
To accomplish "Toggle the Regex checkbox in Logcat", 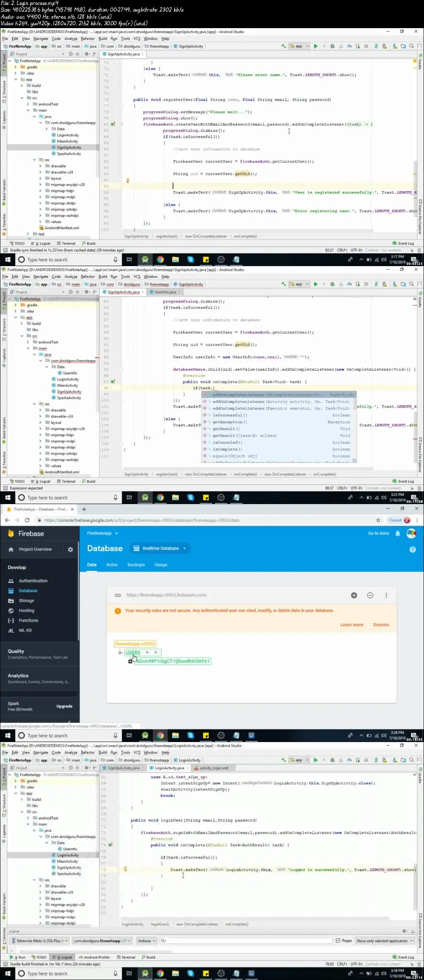I will tap(338, 941).
